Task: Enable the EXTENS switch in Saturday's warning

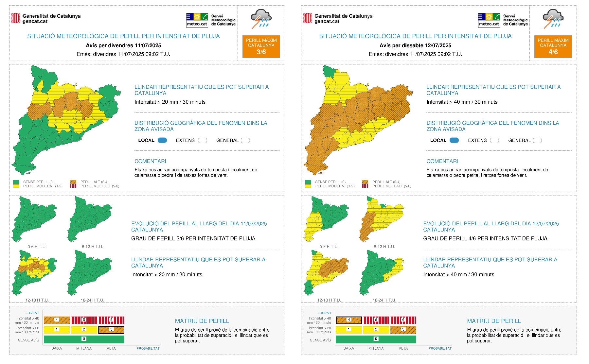Action: point(495,140)
